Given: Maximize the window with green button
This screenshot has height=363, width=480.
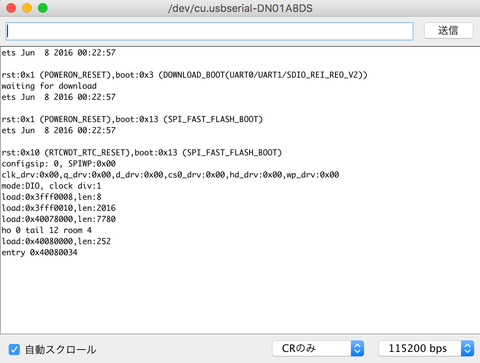Looking at the screenshot, I should (x=43, y=8).
